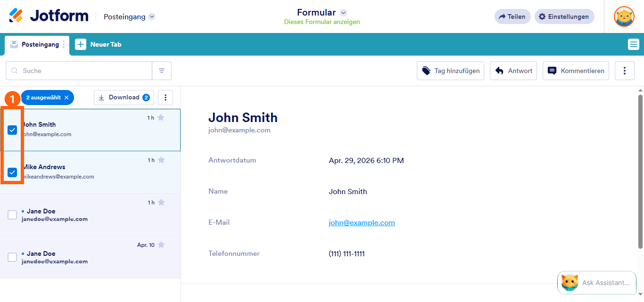Focus the Suche search field

(x=79, y=71)
